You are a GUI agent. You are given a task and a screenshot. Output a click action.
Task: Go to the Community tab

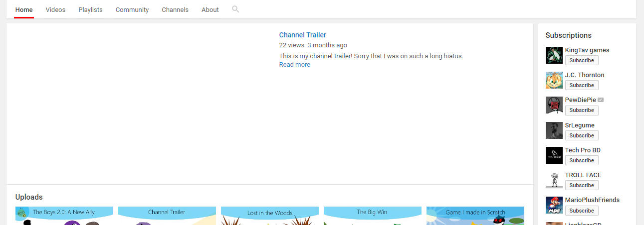pos(132,9)
